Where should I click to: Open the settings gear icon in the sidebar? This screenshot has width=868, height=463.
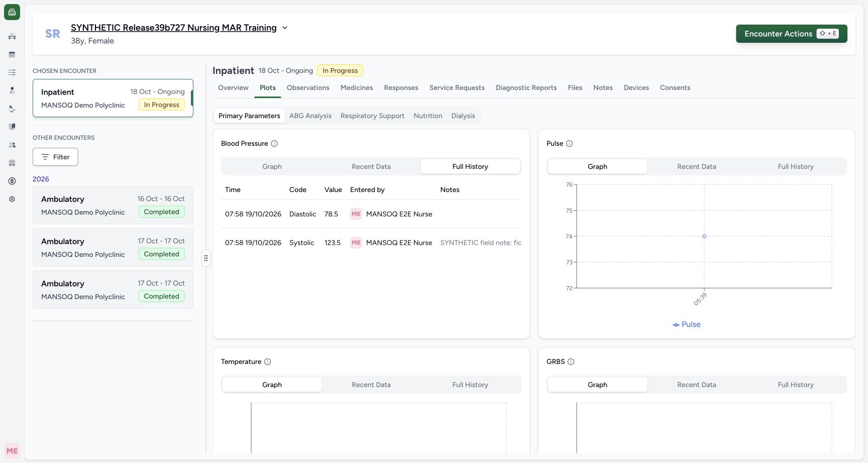point(12,199)
